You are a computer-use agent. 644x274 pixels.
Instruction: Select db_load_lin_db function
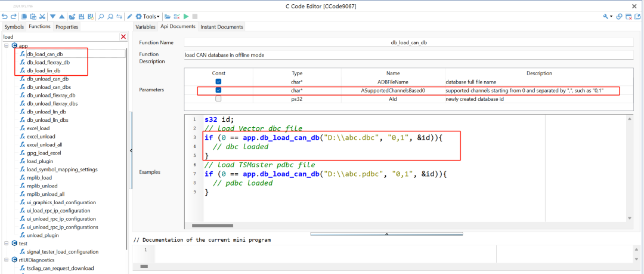44,71
